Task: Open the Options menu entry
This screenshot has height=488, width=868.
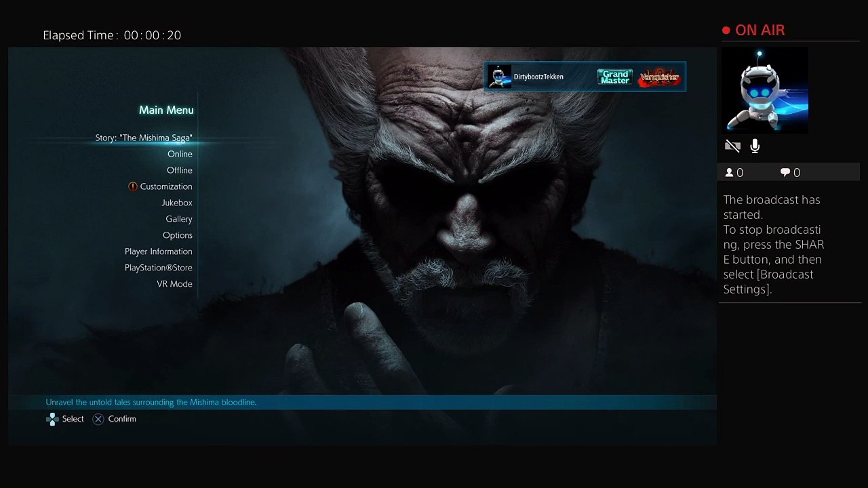Action: click(x=178, y=235)
